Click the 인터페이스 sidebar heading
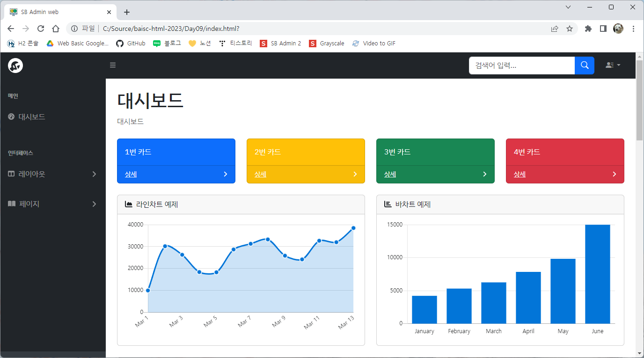This screenshot has height=358, width=644. coord(21,153)
